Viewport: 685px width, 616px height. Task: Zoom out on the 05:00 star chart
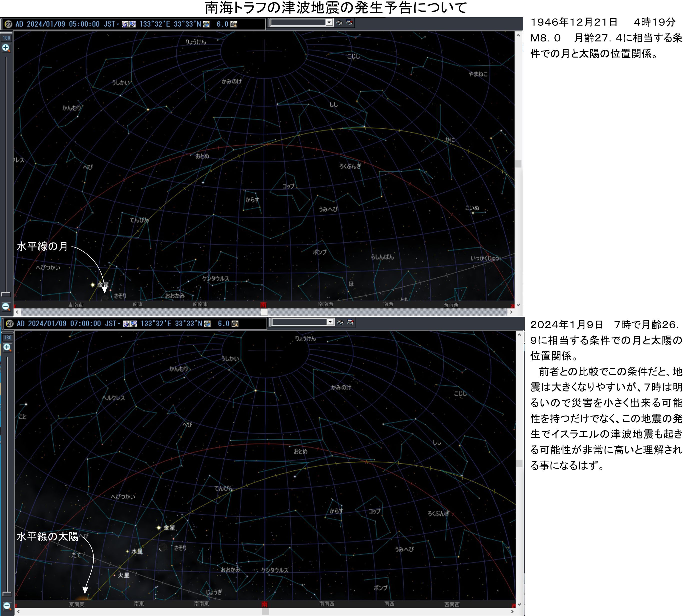coord(6,307)
